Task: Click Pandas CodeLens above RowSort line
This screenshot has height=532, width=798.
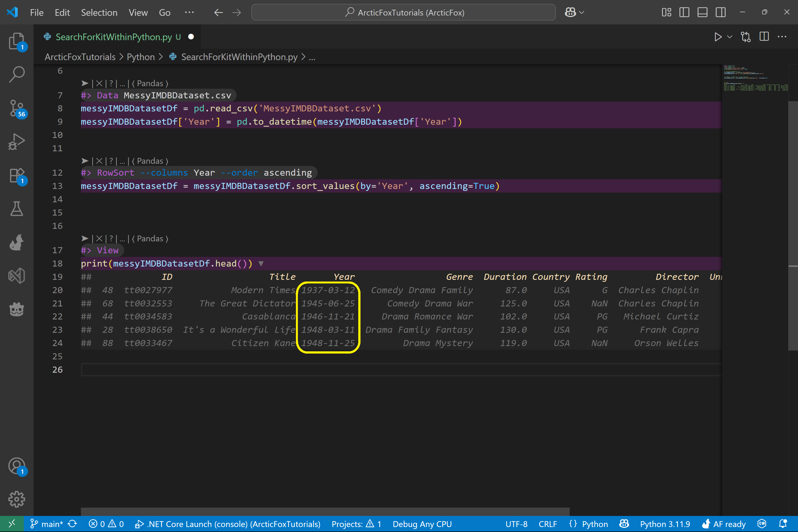Action: coord(150,161)
